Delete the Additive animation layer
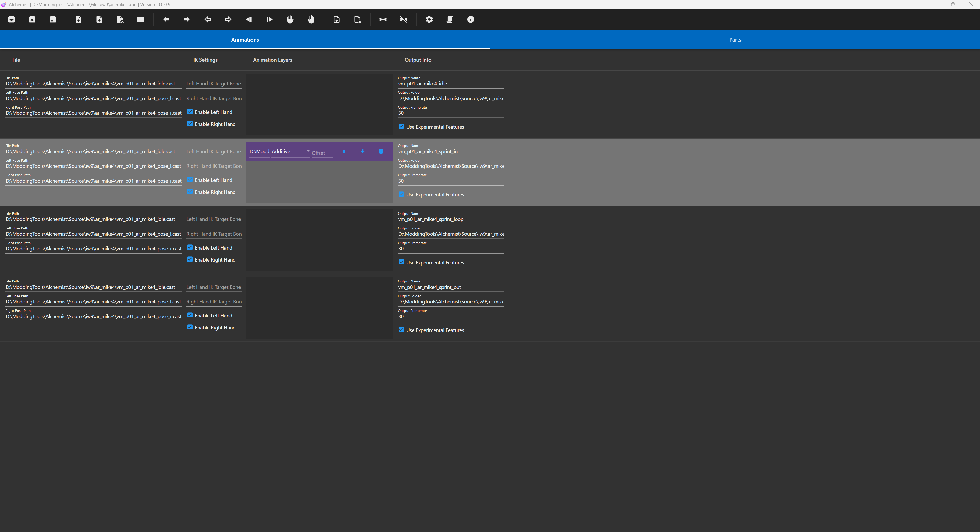Viewport: 980px width, 532px height. point(381,151)
